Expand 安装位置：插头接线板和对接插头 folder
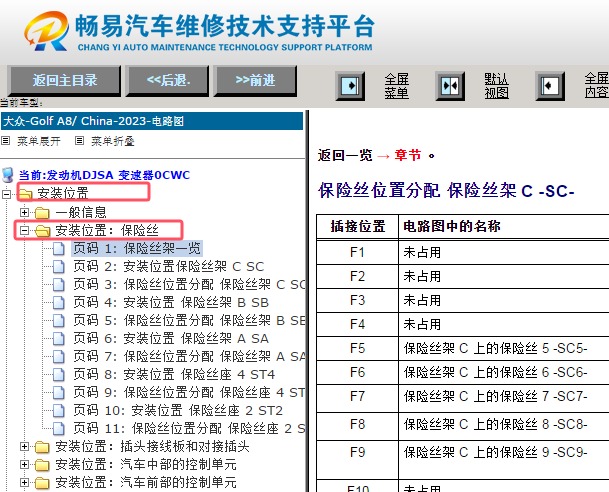Screen dimensions: 609x492 tap(24, 447)
